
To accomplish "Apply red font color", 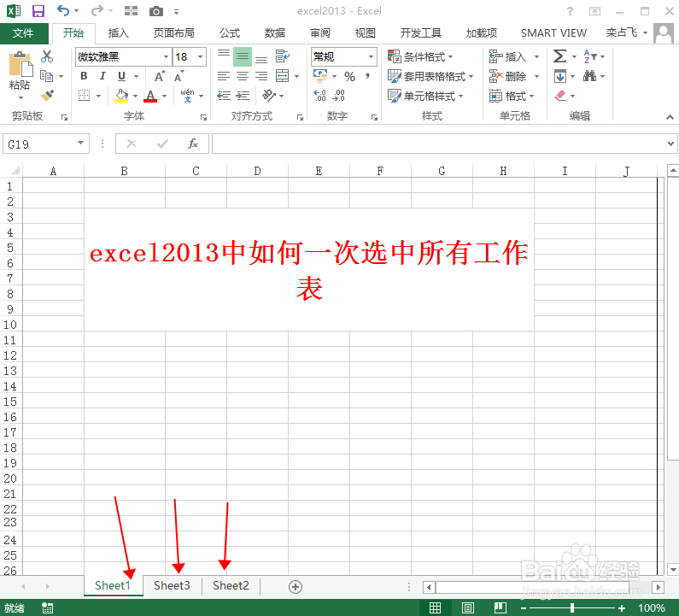I will pyautogui.click(x=150, y=96).
